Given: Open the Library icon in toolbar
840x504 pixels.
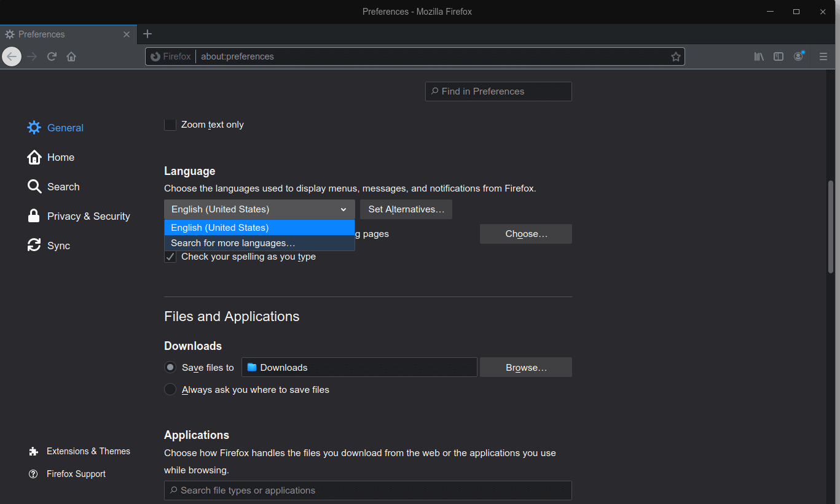Looking at the screenshot, I should (x=759, y=56).
